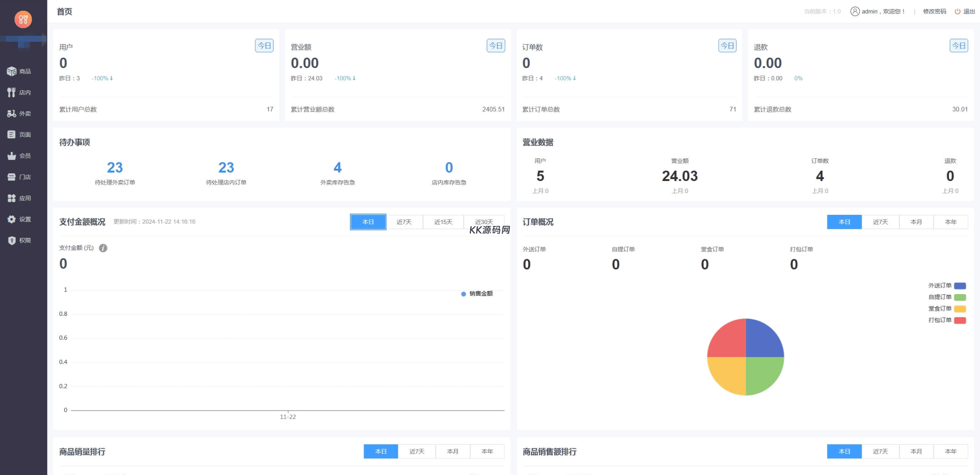Select 本月 in 商品销售额排行
980x475 pixels.
click(x=916, y=452)
